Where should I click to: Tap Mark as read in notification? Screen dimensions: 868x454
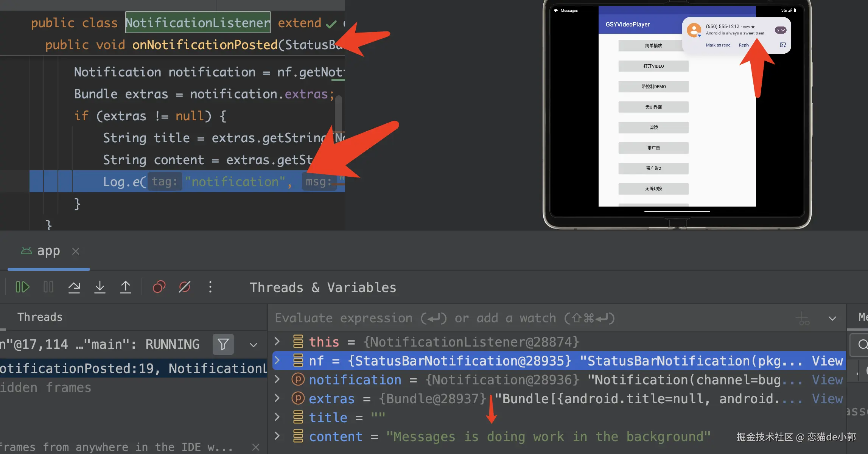click(718, 45)
